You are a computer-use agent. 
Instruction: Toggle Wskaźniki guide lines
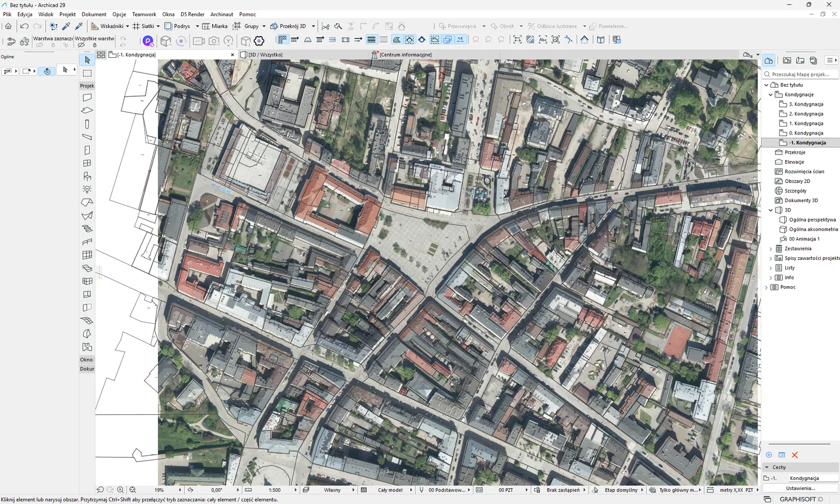[108, 26]
